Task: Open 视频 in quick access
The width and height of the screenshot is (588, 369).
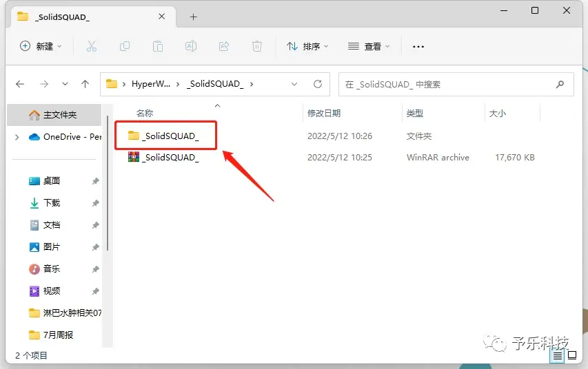Action: pos(45,291)
